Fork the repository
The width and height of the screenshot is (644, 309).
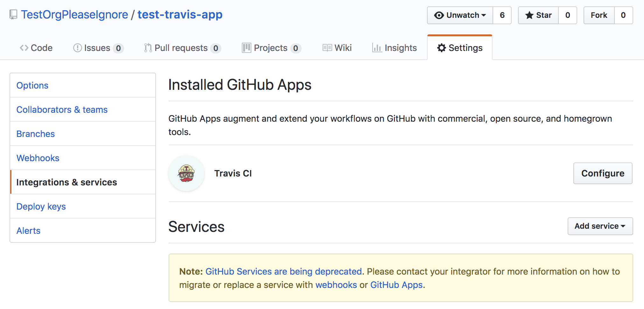pos(599,15)
